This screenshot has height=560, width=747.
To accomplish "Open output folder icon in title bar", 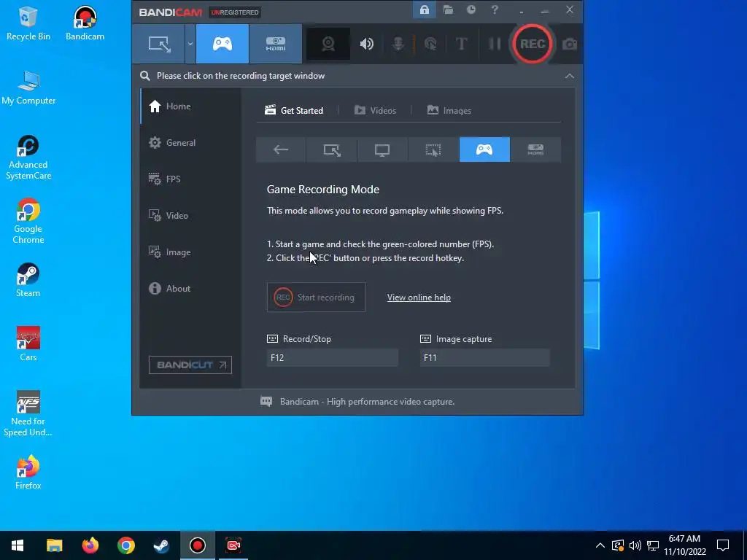I will [448, 9].
